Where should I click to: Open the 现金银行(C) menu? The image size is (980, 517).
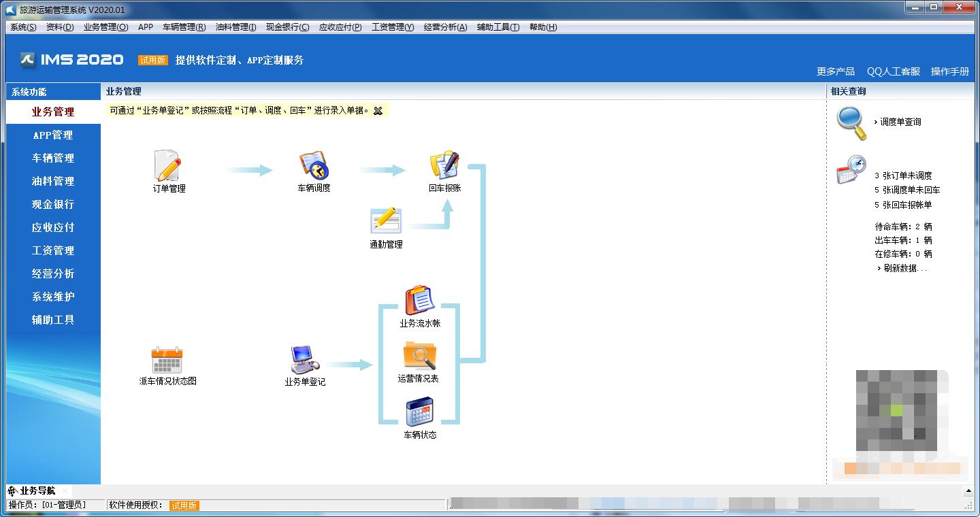tap(287, 27)
